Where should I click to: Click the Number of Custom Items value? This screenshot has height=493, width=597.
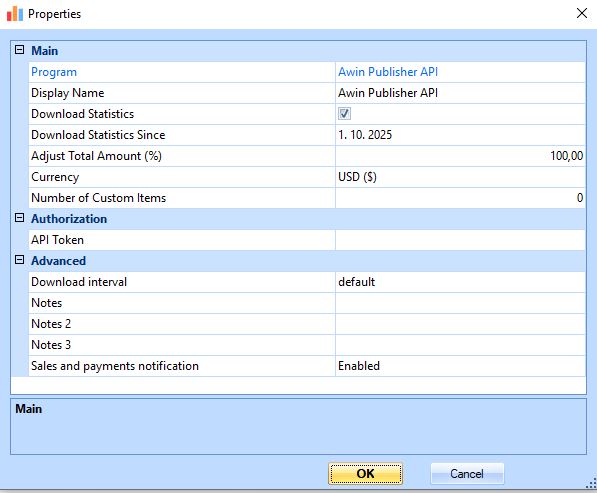click(x=460, y=198)
